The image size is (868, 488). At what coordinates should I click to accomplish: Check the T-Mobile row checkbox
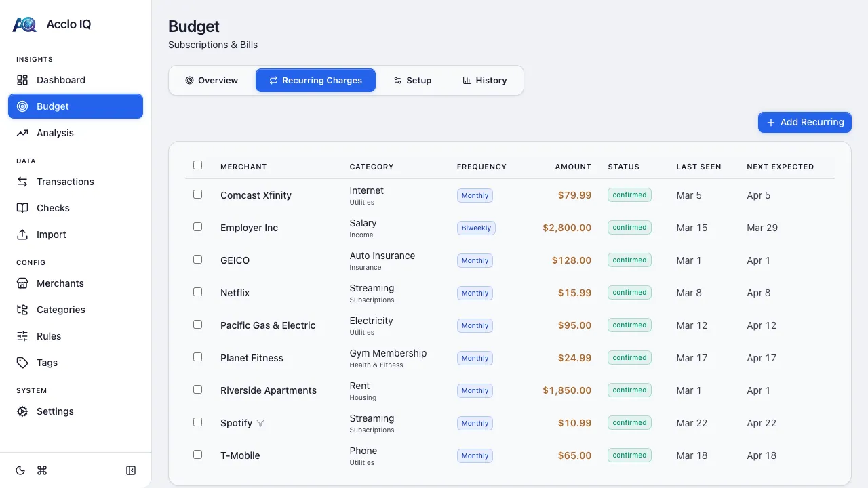(x=197, y=455)
